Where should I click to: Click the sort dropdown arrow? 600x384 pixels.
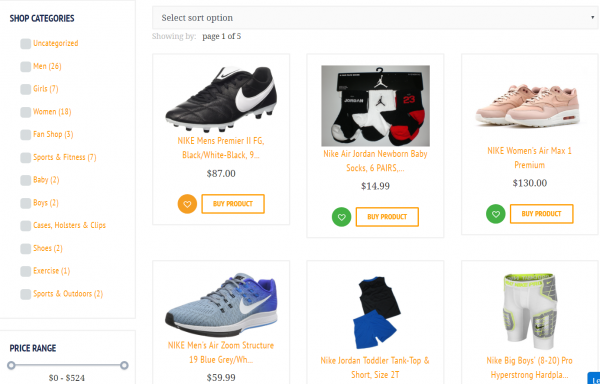click(x=592, y=18)
